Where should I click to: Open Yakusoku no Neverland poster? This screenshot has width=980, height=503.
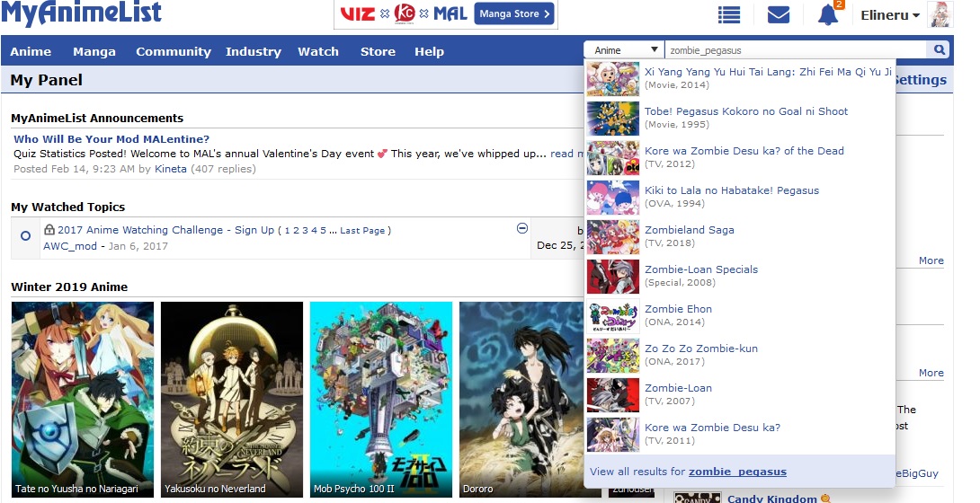tap(232, 395)
